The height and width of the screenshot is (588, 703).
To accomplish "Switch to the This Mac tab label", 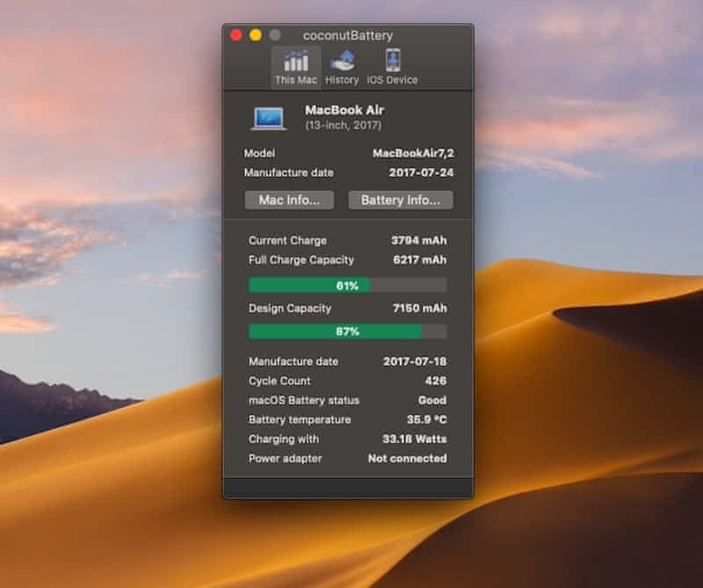I will click(296, 80).
